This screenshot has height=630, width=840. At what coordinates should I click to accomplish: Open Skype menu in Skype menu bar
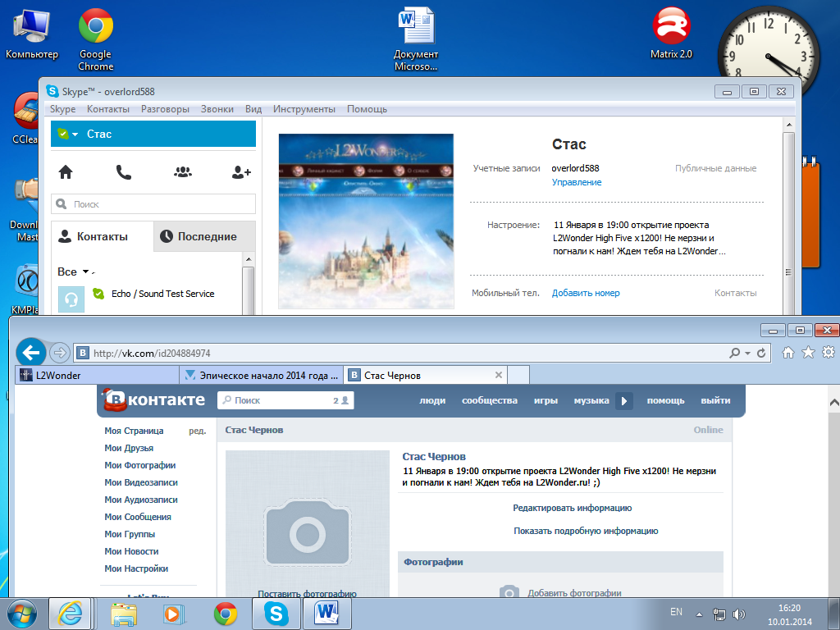click(x=62, y=109)
